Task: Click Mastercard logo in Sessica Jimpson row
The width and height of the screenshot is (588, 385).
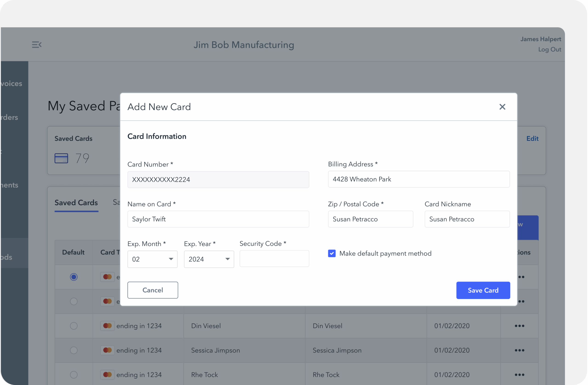Action: point(107,350)
